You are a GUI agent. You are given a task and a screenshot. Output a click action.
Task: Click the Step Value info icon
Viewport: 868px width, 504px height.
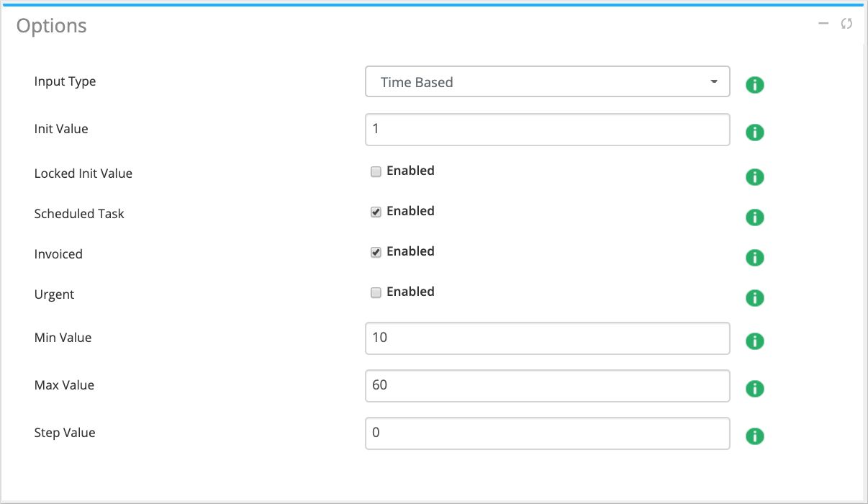(754, 436)
